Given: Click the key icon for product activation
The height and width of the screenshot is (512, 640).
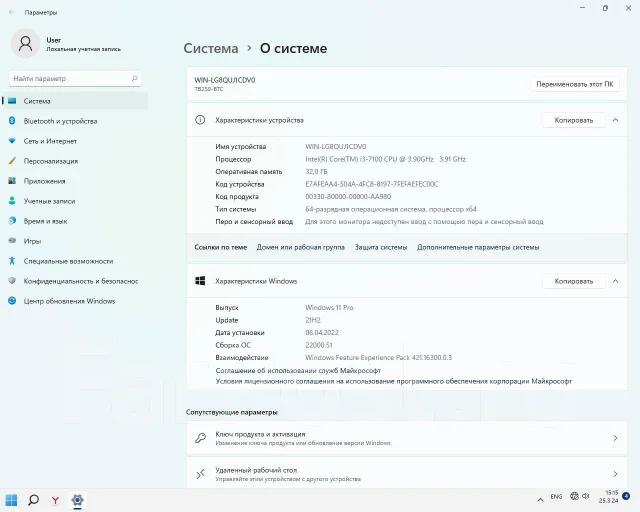Looking at the screenshot, I should pyautogui.click(x=200, y=438).
